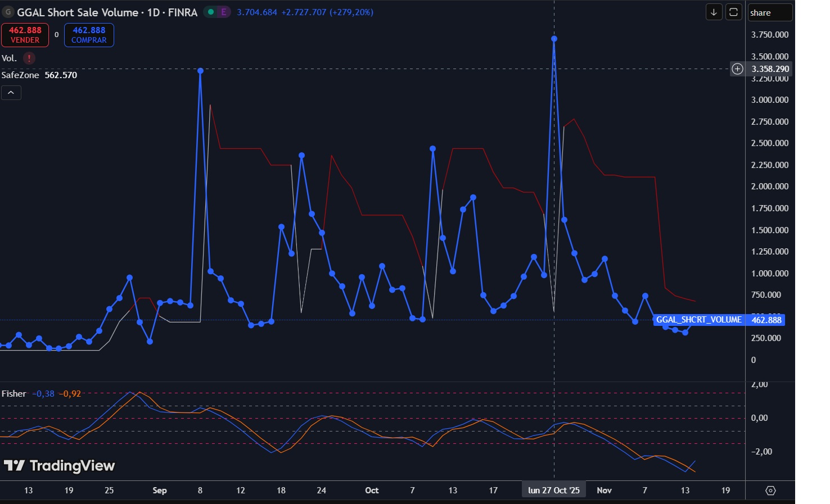
Task: Click the purple E badge beside the title
Action: 224,12
